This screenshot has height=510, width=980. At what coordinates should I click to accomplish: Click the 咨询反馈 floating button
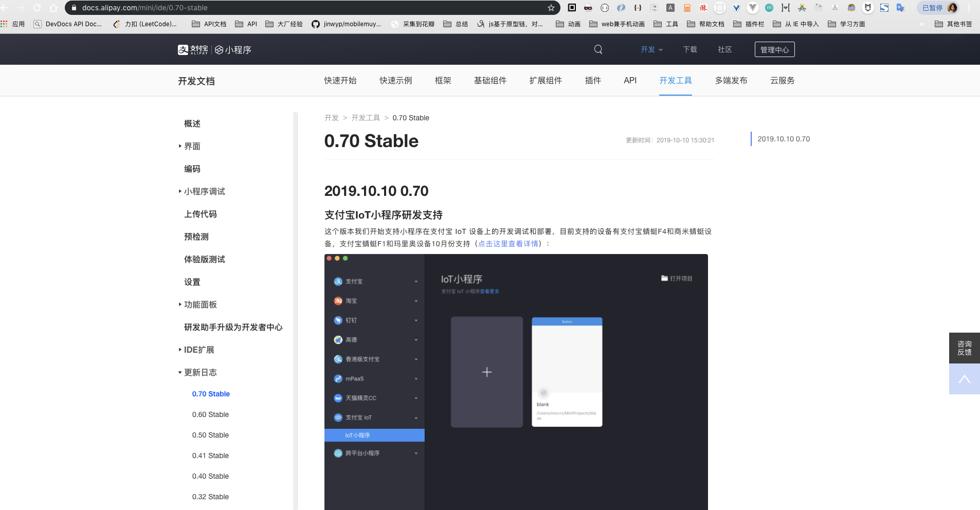(965, 348)
